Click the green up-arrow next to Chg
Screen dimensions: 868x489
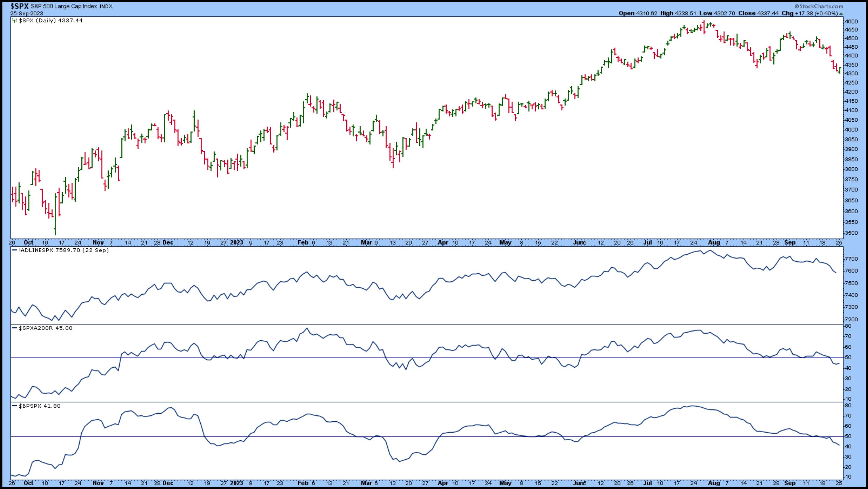coord(841,14)
